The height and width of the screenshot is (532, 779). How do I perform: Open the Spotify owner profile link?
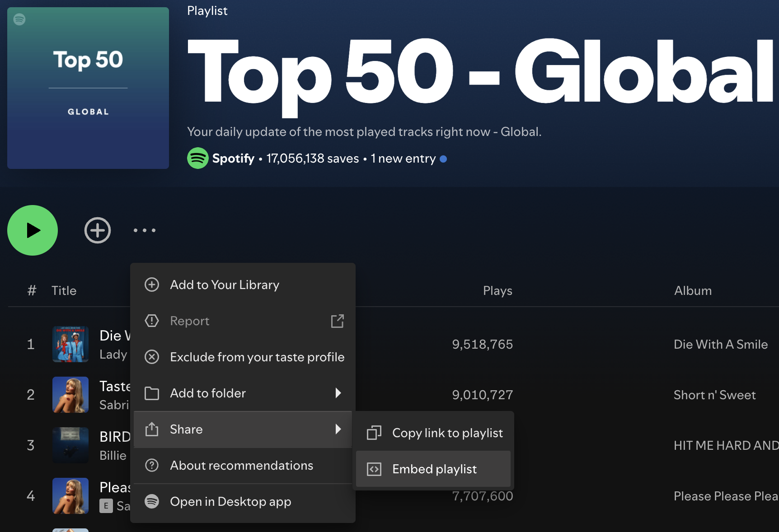point(233,159)
